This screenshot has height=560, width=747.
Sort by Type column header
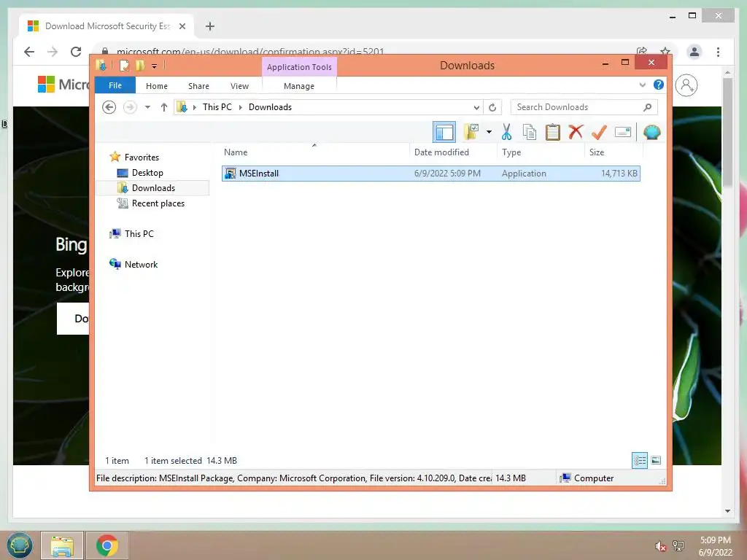click(x=541, y=152)
